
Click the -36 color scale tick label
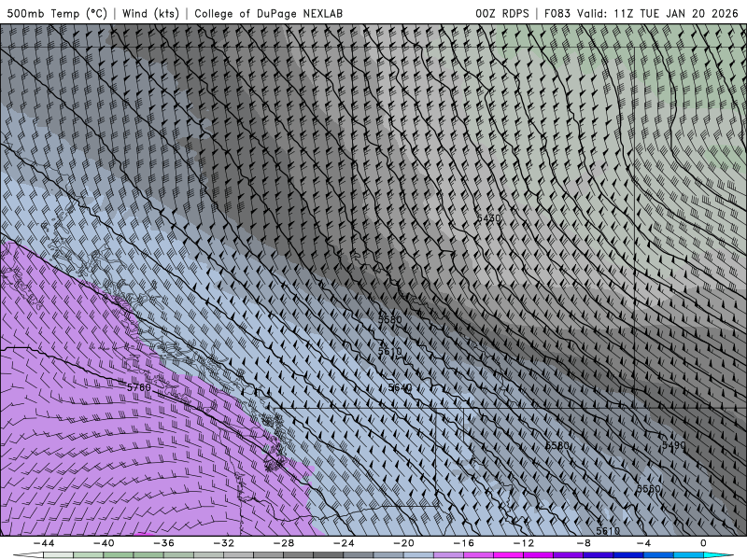click(x=164, y=543)
